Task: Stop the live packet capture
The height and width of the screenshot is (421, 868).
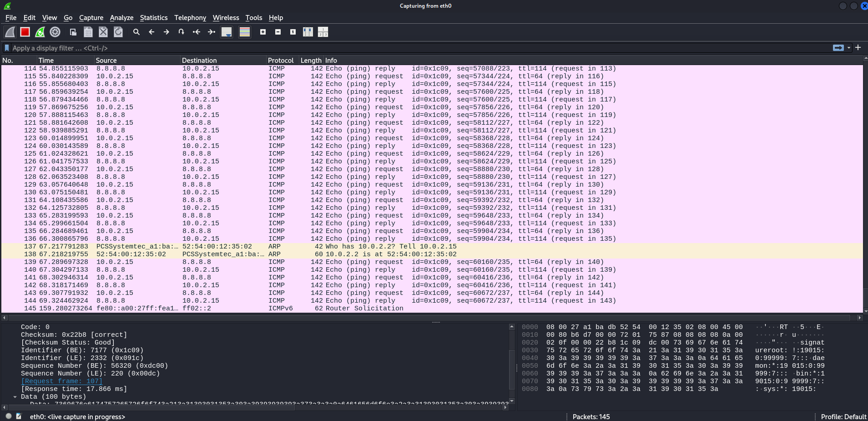Action: coord(25,32)
